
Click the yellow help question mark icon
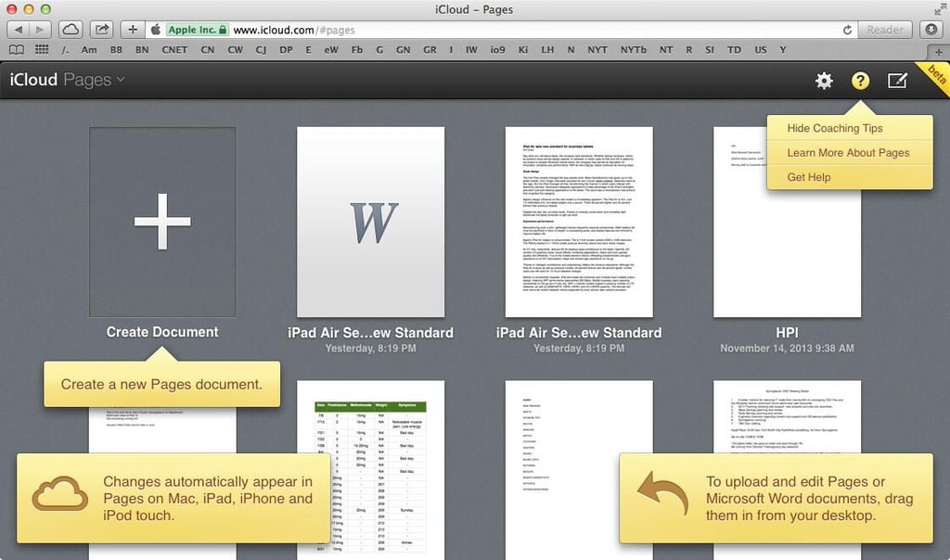click(x=860, y=81)
